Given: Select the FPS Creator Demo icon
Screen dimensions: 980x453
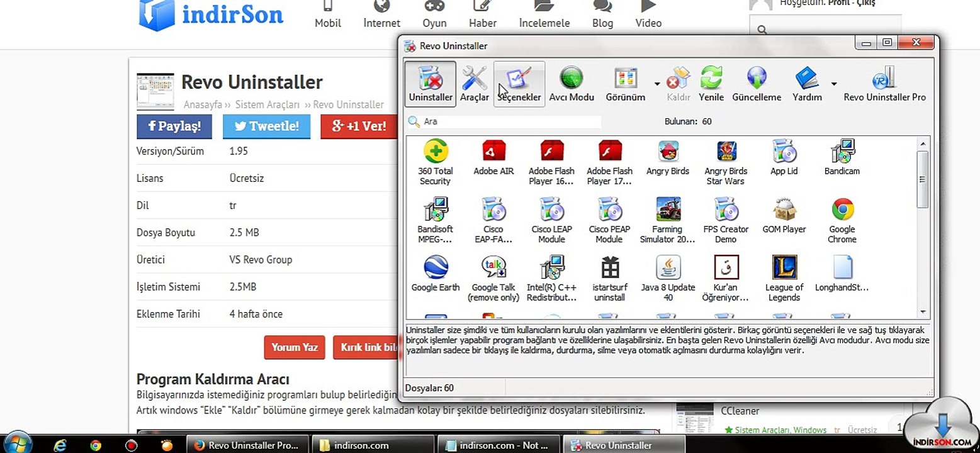Looking at the screenshot, I should click(x=726, y=221).
